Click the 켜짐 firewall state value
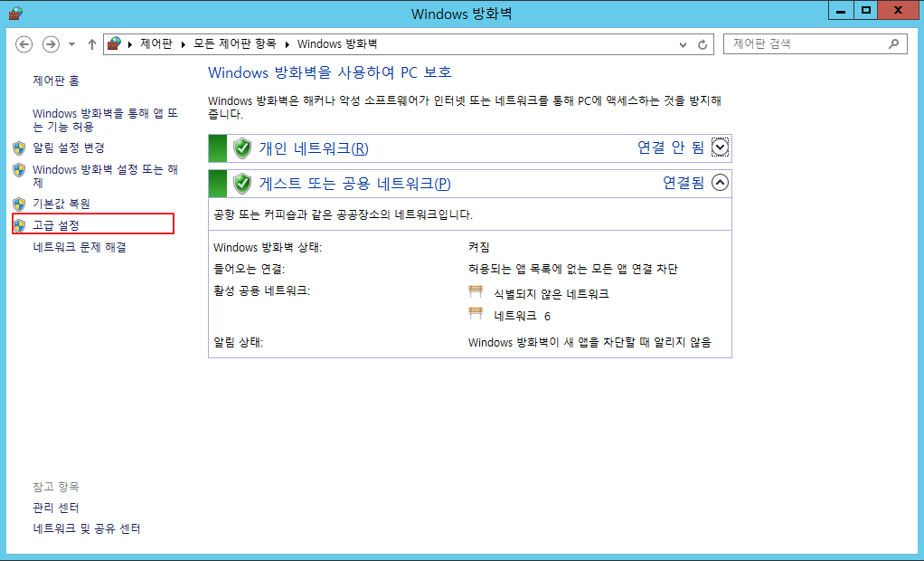Image resolution: width=924 pixels, height=561 pixels. point(479,247)
